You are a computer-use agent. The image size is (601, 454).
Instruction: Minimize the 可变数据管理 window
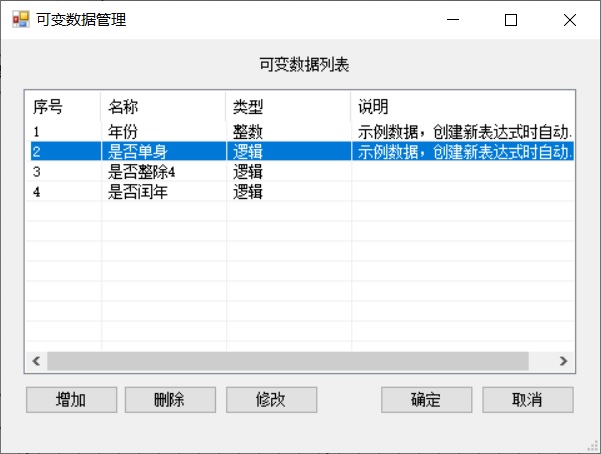click(453, 20)
